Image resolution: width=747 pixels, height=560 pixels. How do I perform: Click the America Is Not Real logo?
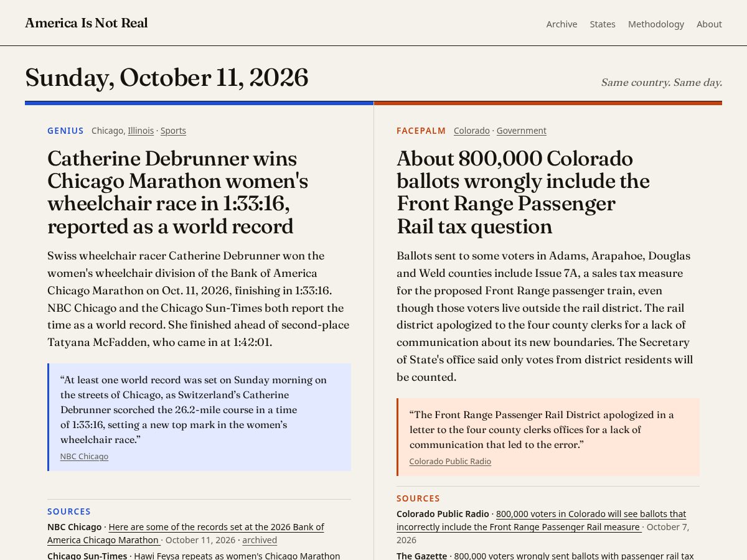(x=87, y=23)
